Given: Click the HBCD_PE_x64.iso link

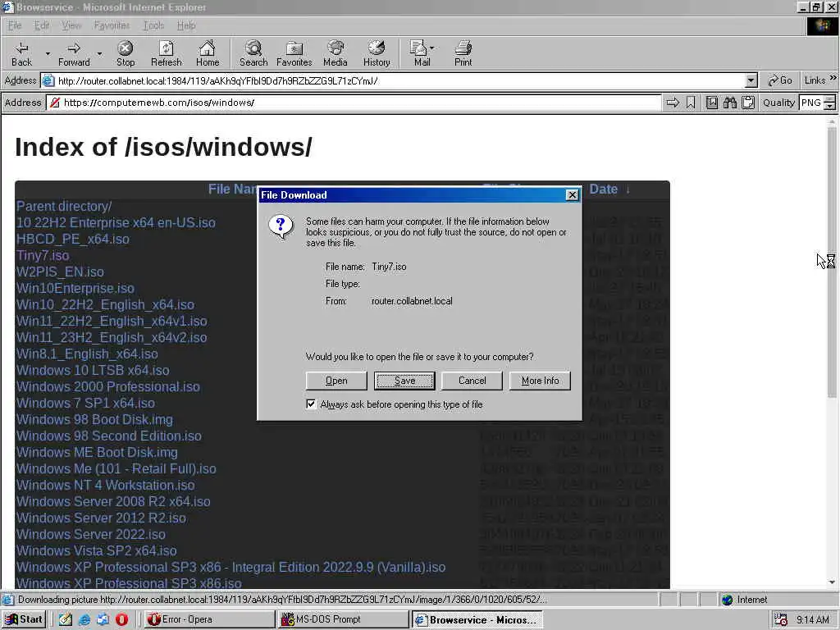Looking at the screenshot, I should point(73,239).
